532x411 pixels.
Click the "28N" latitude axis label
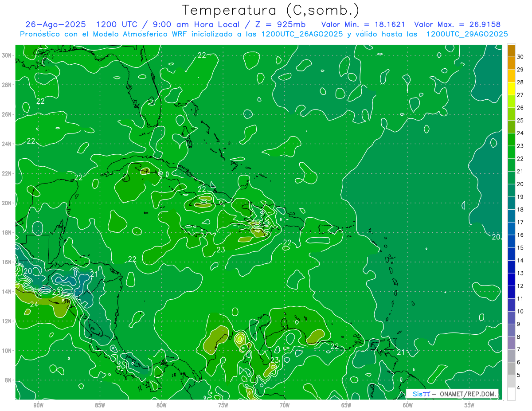point(7,85)
